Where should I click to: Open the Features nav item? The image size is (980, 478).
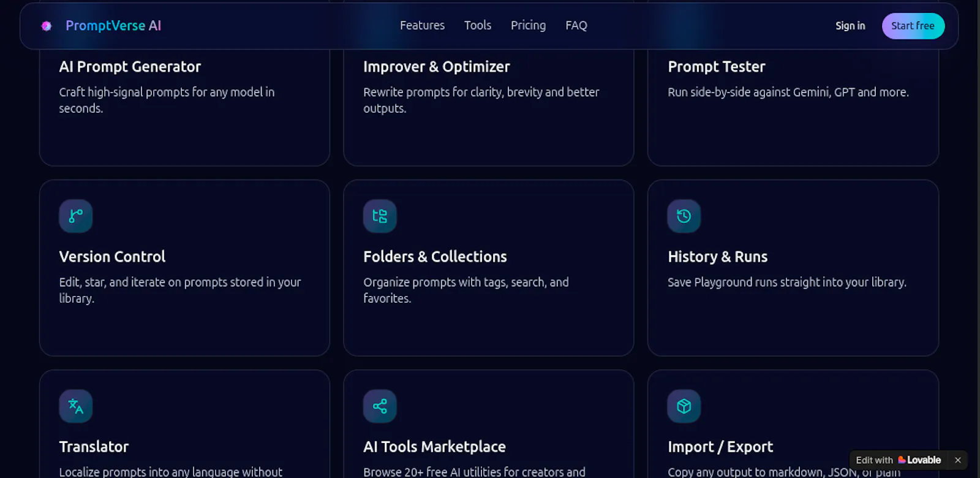coord(422,25)
